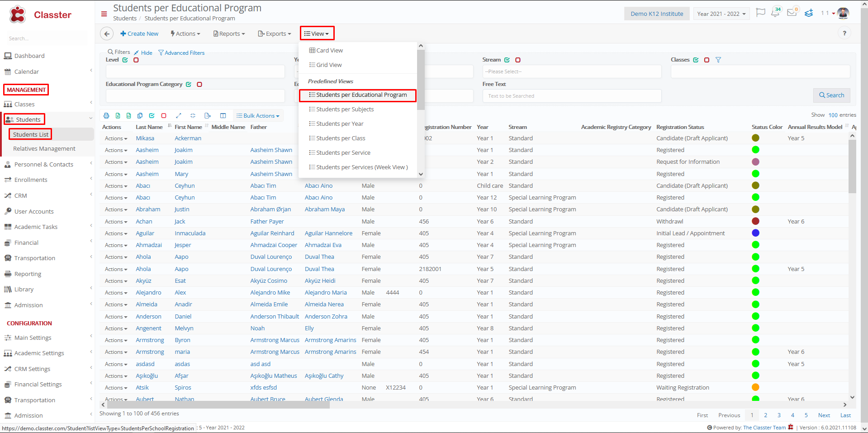Click the Hide filters link
The height and width of the screenshot is (433, 868).
coord(143,53)
